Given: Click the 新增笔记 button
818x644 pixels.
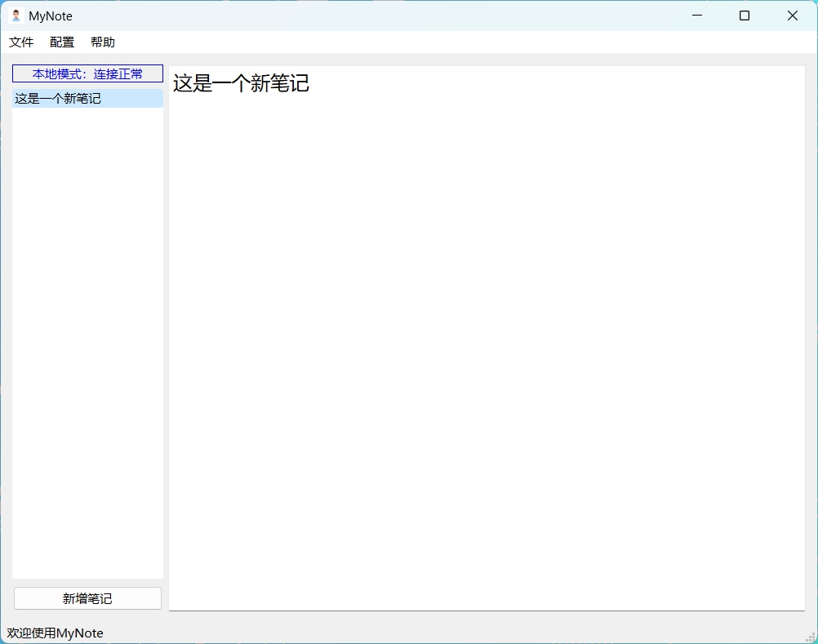Looking at the screenshot, I should pos(87,598).
